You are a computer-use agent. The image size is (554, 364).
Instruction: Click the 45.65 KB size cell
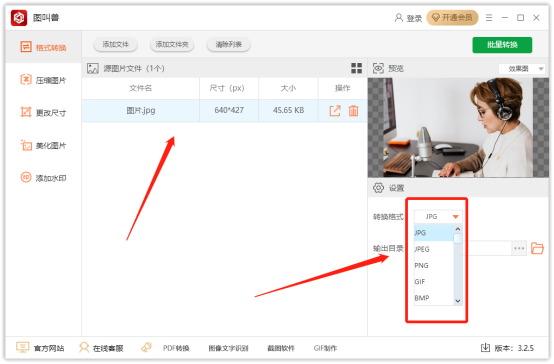click(288, 110)
